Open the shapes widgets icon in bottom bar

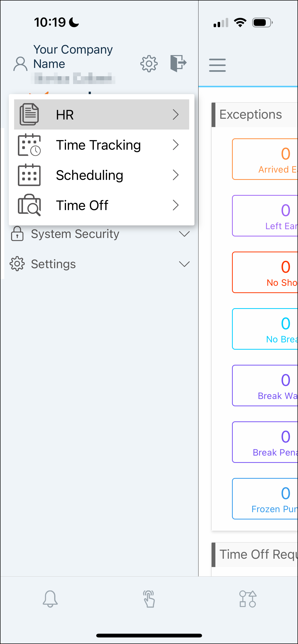(x=248, y=599)
